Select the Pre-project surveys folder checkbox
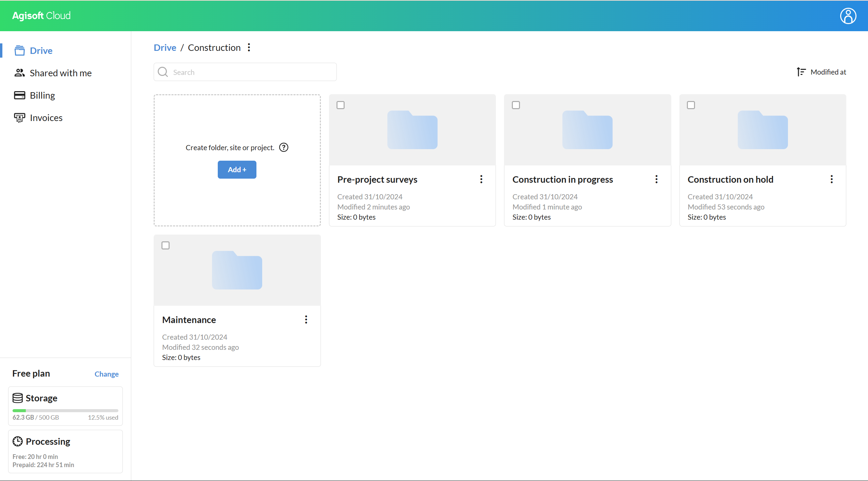Screen dimensions: 868x481 click(x=341, y=105)
